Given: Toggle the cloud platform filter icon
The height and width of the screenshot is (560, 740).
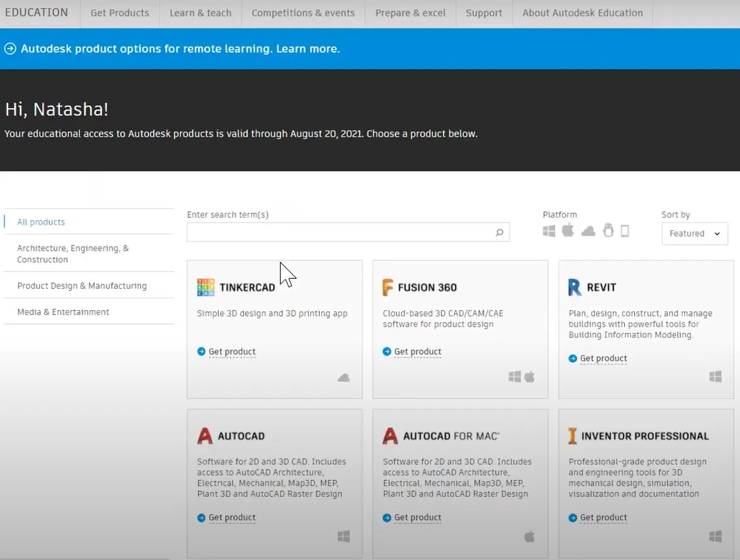Looking at the screenshot, I should click(x=588, y=232).
